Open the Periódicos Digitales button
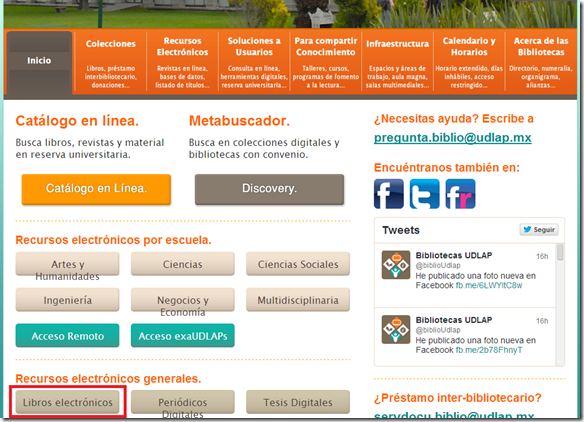This screenshot has width=584, height=422. point(182,402)
